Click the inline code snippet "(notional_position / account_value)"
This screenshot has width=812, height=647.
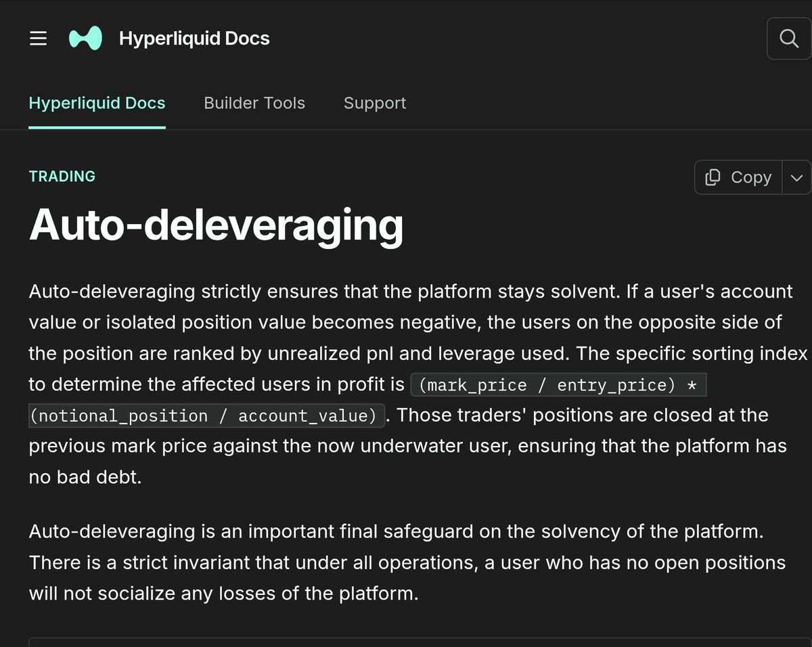tap(207, 416)
